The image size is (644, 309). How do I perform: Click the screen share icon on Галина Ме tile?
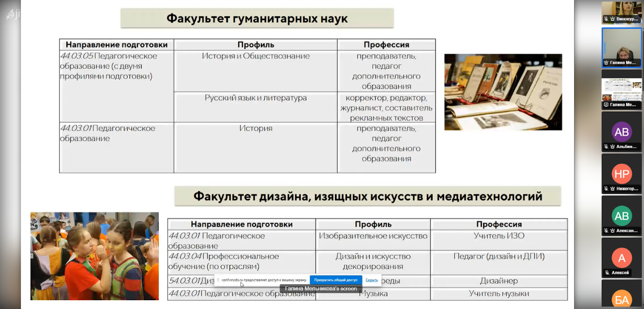coord(606,105)
